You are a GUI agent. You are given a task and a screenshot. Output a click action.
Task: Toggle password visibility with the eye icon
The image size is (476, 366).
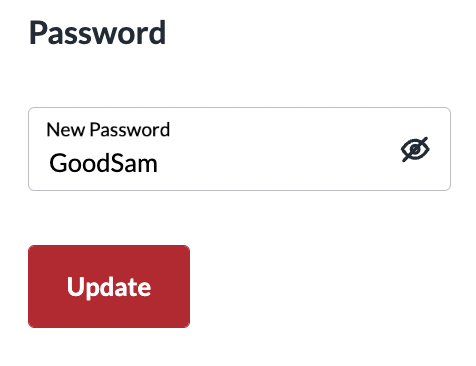415,149
